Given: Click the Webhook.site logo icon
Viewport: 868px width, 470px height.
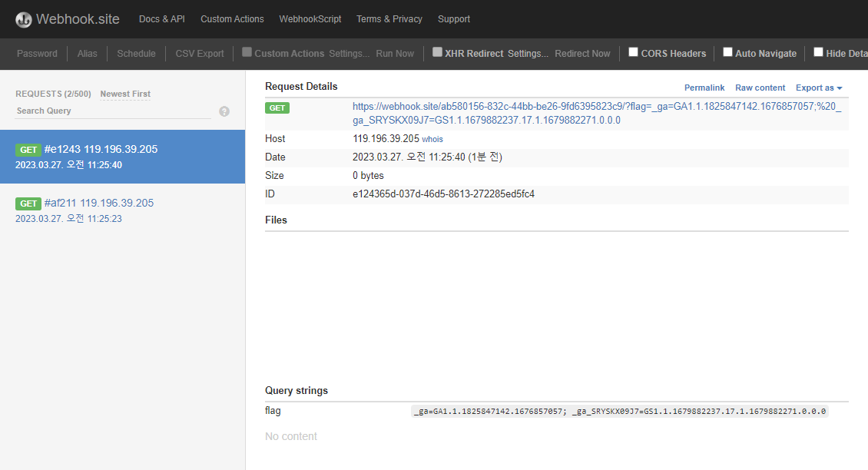Looking at the screenshot, I should point(24,19).
